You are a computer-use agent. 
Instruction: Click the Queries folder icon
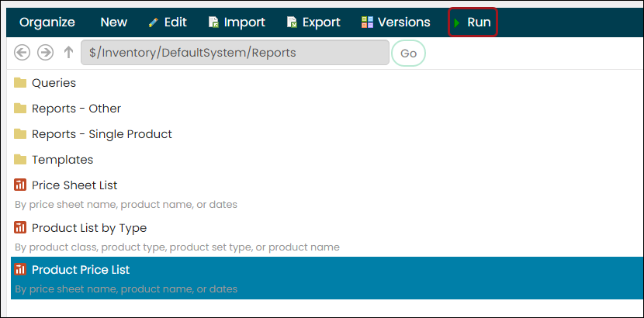point(20,83)
